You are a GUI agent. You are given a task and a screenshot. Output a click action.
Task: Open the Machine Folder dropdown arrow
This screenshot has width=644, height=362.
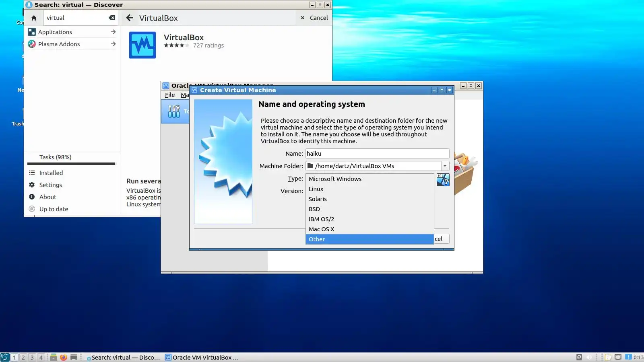[x=445, y=166]
